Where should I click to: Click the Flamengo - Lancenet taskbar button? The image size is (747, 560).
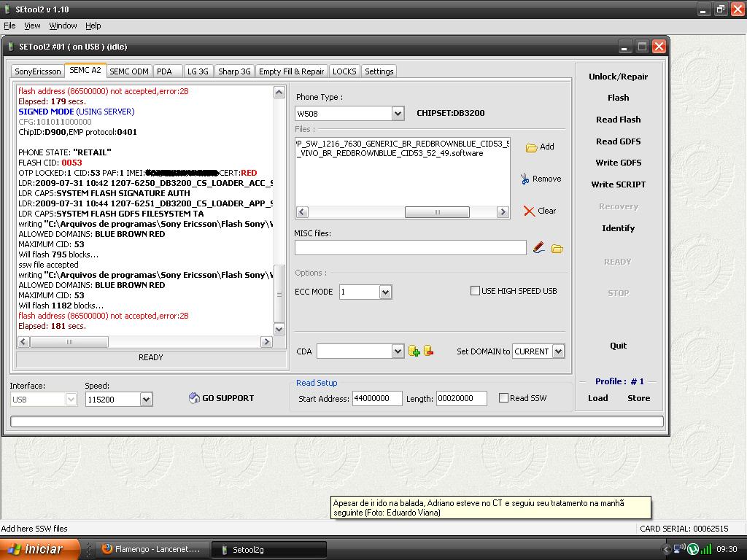click(x=152, y=549)
